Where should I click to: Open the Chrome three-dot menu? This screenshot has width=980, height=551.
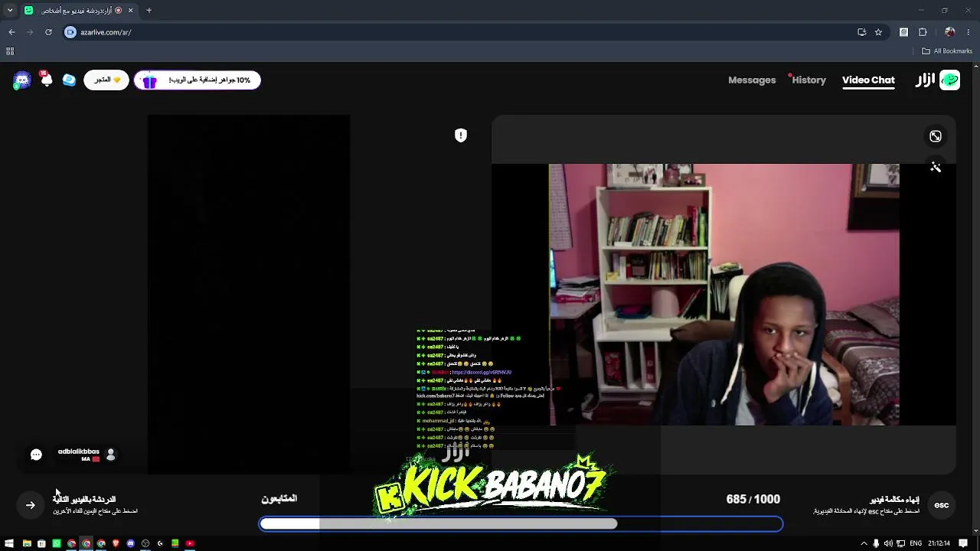tap(969, 32)
